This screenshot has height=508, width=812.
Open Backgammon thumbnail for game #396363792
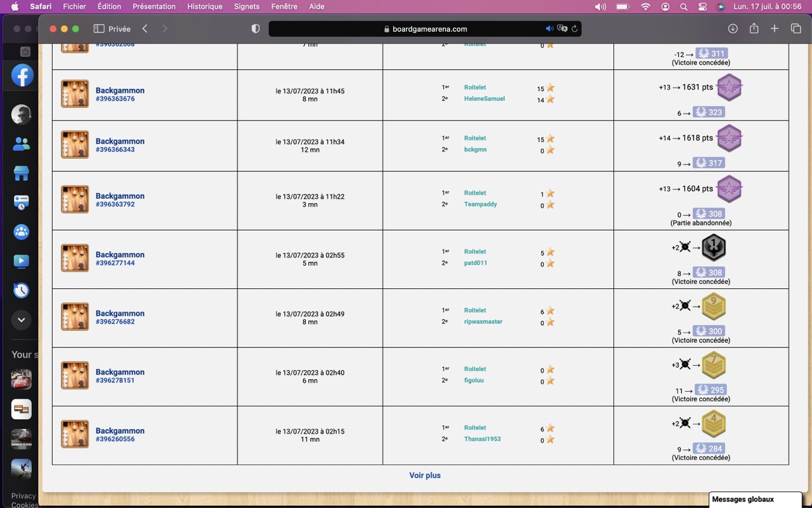[x=75, y=199]
